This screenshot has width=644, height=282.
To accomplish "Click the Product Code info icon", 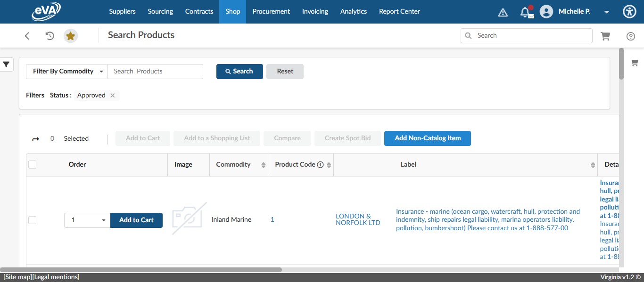I will pos(320,164).
